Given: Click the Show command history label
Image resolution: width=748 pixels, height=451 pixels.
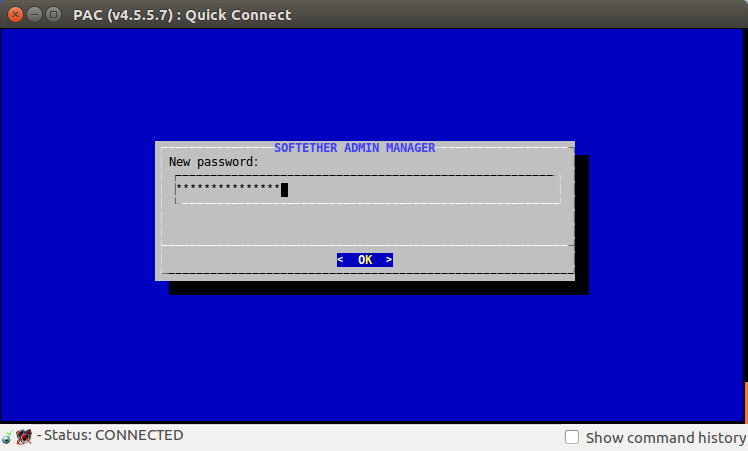Looking at the screenshot, I should tap(665, 438).
